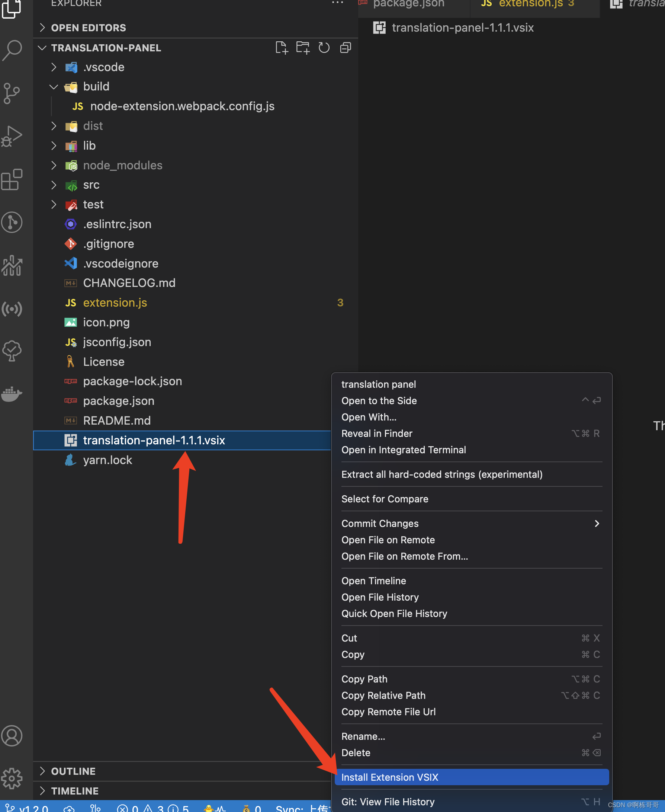Choose Install Extension VSIX from context menu
665x812 pixels.
[472, 777]
